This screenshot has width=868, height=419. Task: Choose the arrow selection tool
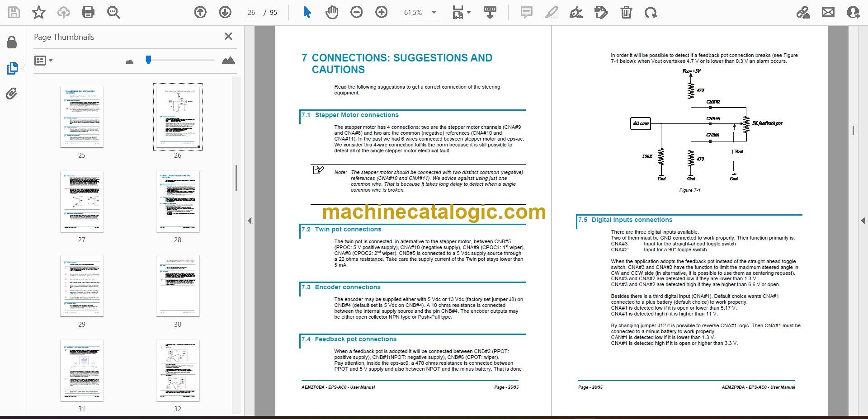click(x=307, y=12)
